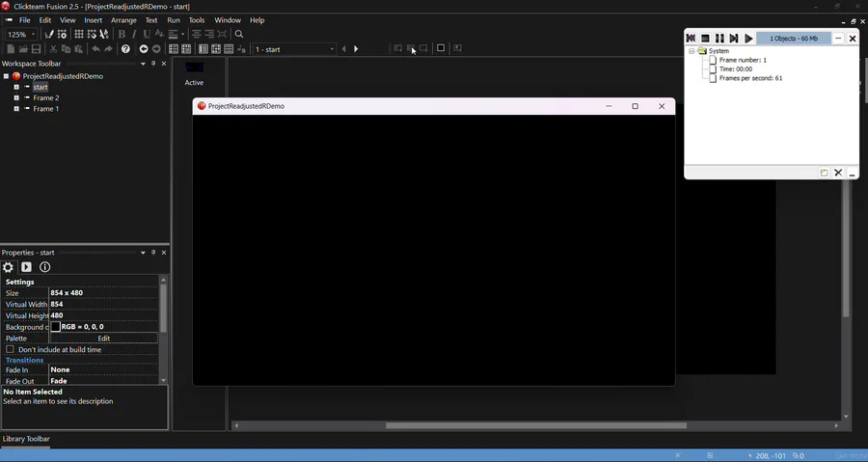Click the Paste clipboard icon
The width and height of the screenshot is (868, 462).
coord(79,49)
